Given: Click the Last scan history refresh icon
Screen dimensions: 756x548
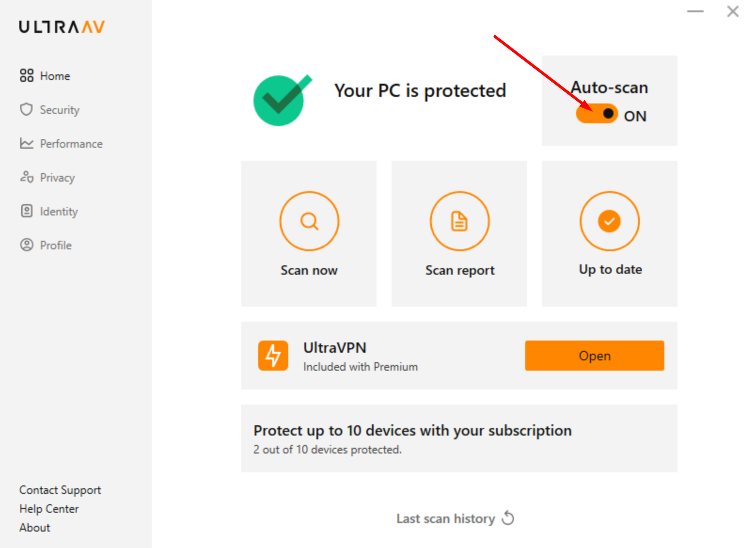Looking at the screenshot, I should point(508,518).
